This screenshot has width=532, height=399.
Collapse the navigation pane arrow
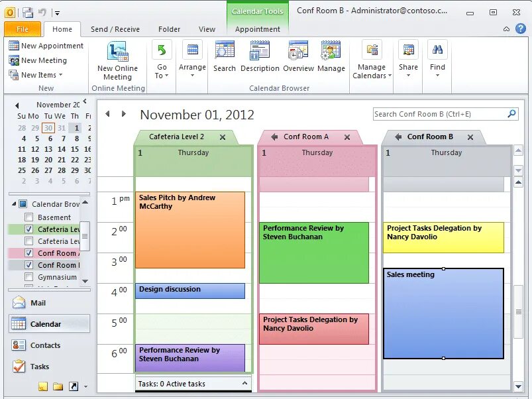point(85,101)
